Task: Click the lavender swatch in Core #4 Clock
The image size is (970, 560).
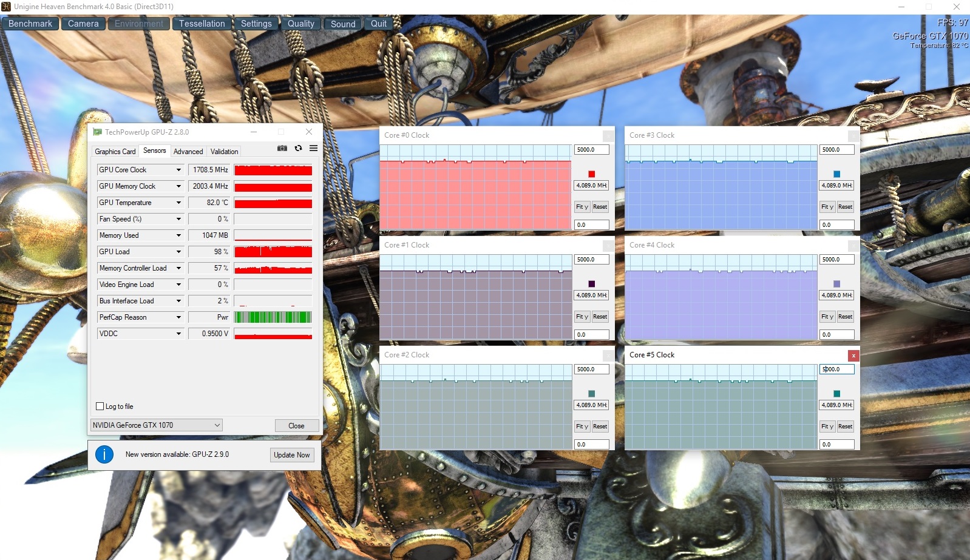Action: coord(837,284)
